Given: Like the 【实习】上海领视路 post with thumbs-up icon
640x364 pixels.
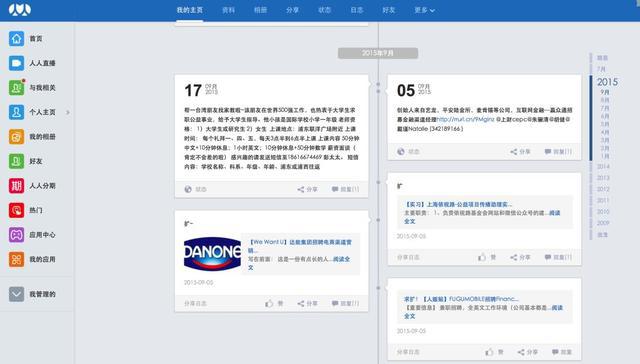Looking at the screenshot, I should (482, 257).
